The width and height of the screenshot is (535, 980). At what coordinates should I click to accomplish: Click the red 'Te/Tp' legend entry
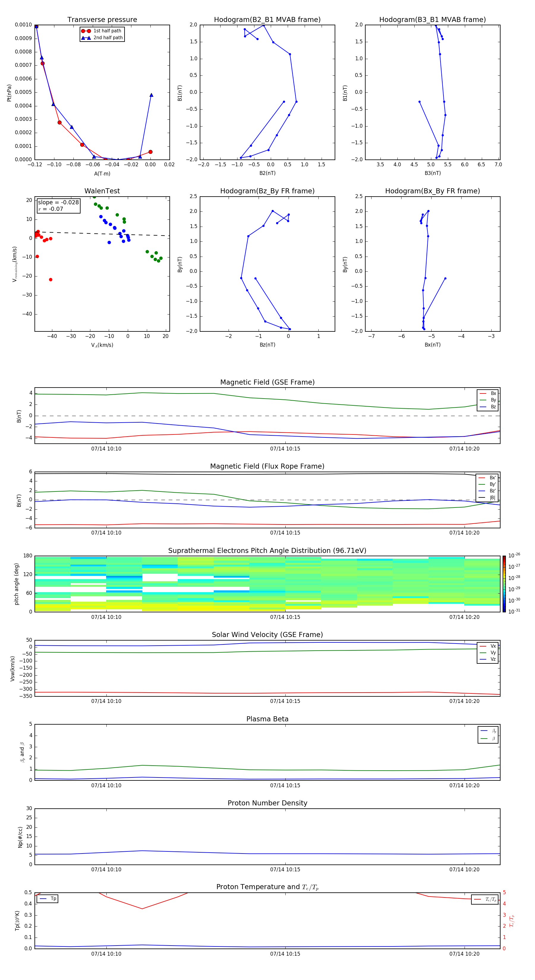485,899
